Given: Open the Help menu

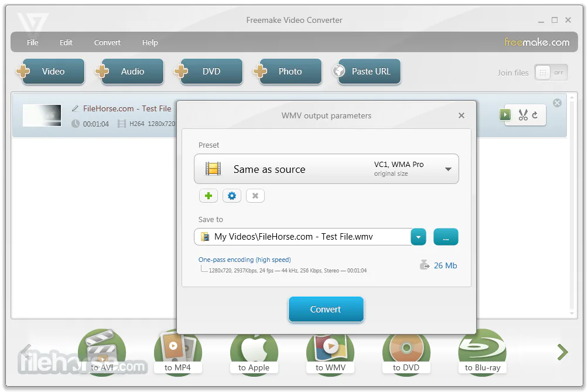Looking at the screenshot, I should point(150,42).
